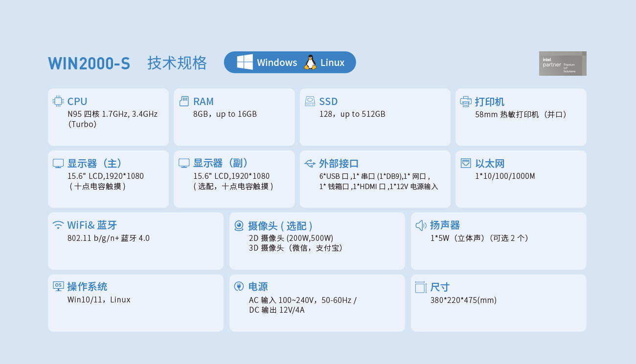
Task: Select the 显示器（主）monitor icon
Action: click(57, 163)
